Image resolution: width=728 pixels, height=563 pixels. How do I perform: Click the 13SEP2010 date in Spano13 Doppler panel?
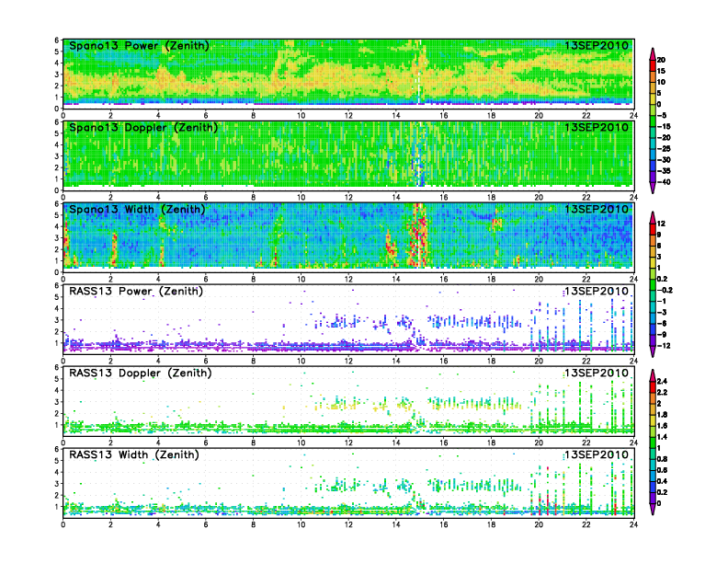597,127
